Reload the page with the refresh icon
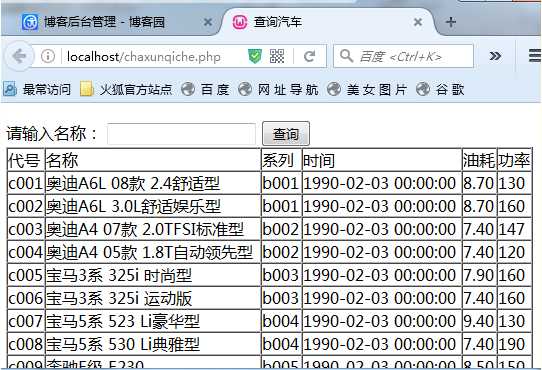The height and width of the screenshot is (370, 542). (x=309, y=56)
